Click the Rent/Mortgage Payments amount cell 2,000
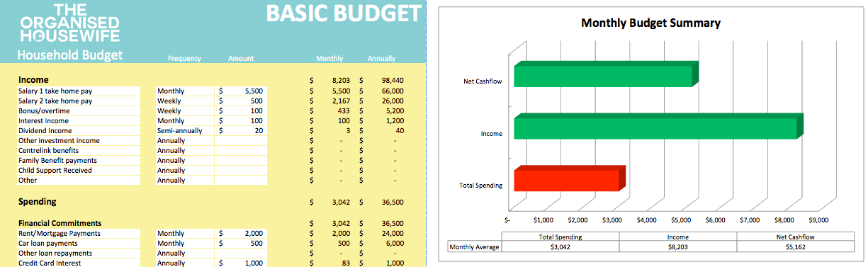Screen dimensions: 868x267 pyautogui.click(x=241, y=234)
